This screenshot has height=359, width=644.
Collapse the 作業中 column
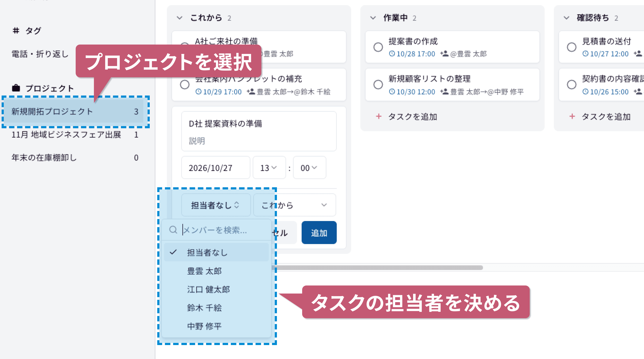click(373, 18)
